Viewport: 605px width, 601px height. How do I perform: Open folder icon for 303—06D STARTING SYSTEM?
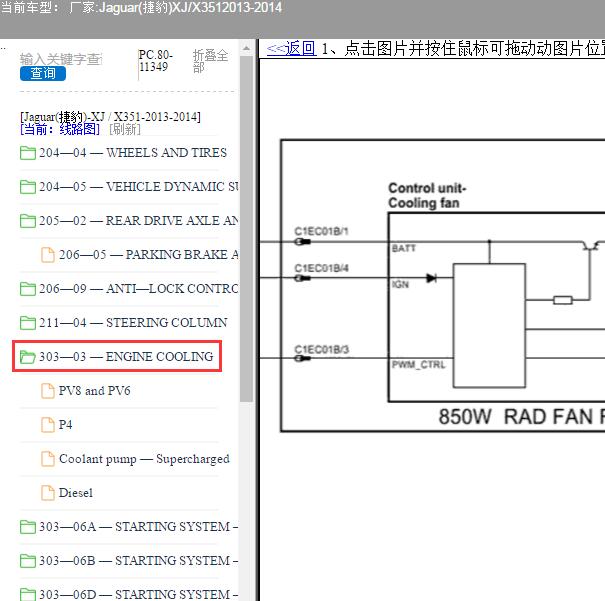pos(28,594)
